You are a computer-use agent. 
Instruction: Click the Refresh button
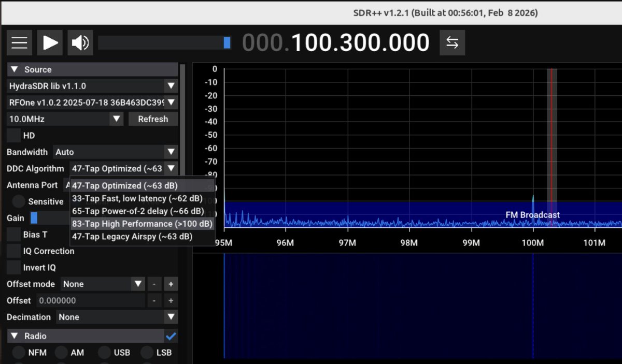tap(153, 119)
